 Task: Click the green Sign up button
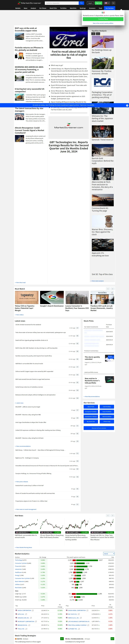coord(98,3)
